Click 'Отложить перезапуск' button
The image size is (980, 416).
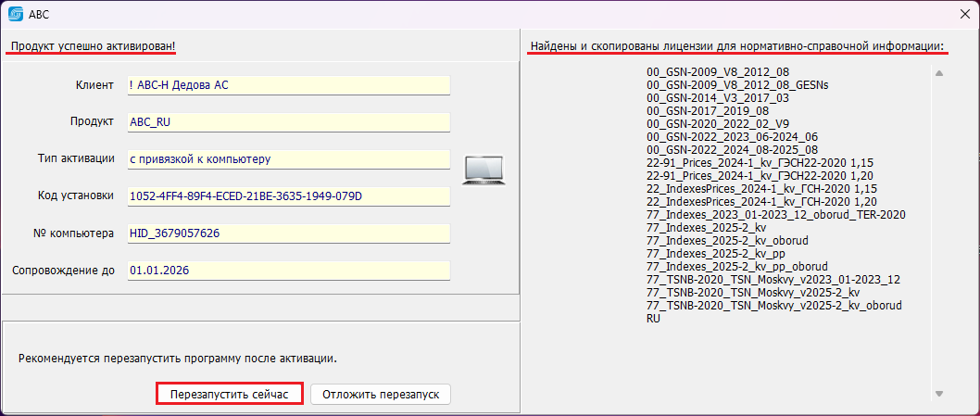click(381, 395)
